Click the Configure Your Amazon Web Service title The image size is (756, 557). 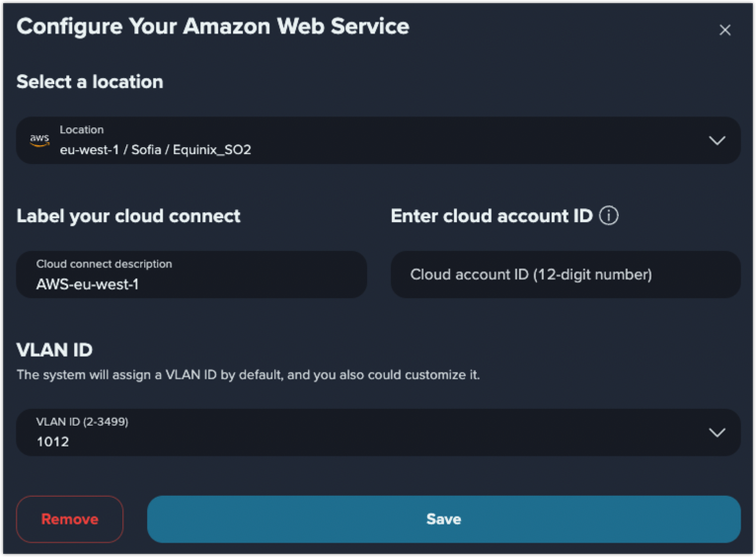(x=212, y=27)
